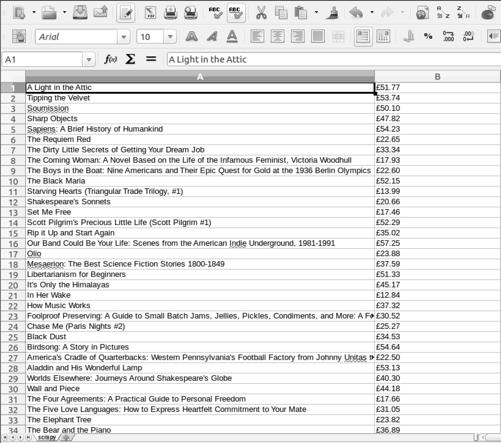Click the Undo arrow icon
Image resolution: width=501 pixels, height=443 pixels.
pyautogui.click(x=356, y=13)
